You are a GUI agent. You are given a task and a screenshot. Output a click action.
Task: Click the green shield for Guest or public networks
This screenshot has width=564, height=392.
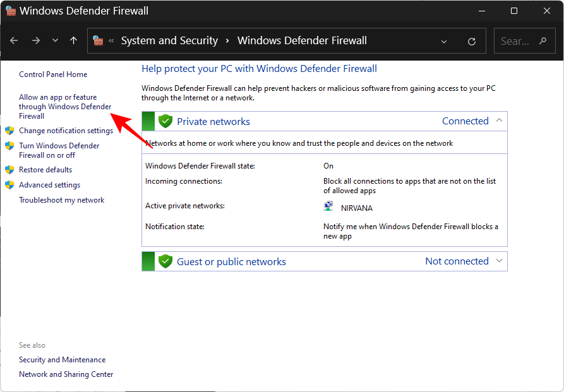point(165,261)
